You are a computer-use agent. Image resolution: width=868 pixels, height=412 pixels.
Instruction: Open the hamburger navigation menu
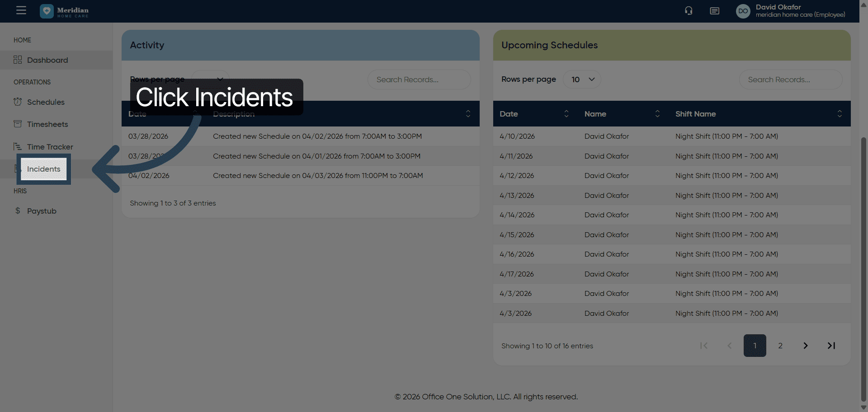(21, 10)
